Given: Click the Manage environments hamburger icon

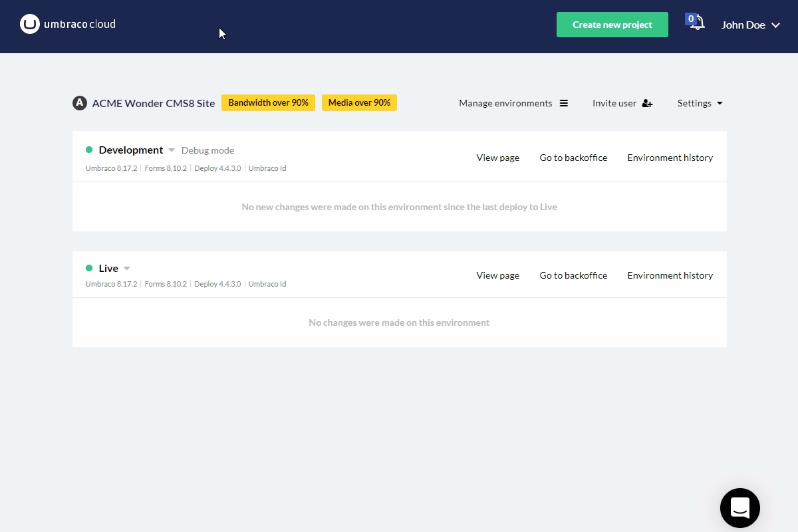Looking at the screenshot, I should [x=564, y=103].
